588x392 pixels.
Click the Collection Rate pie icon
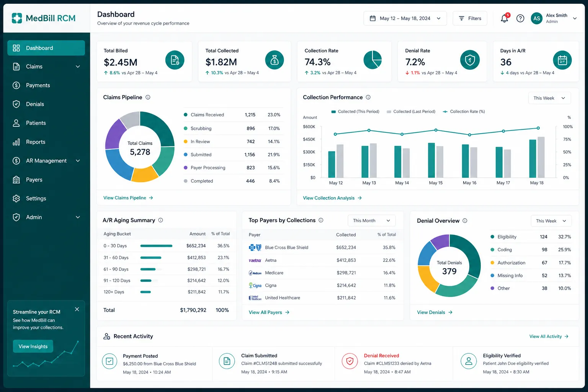click(372, 60)
